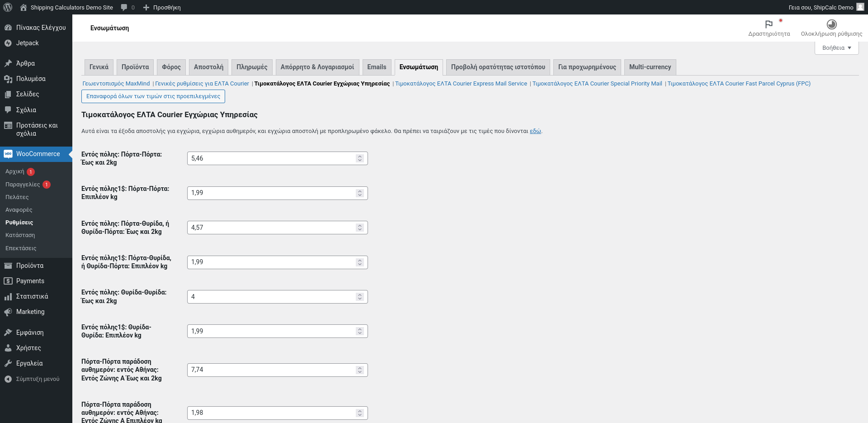Open Πολυμέσα media icon in sidebar

pyautogui.click(x=8, y=79)
